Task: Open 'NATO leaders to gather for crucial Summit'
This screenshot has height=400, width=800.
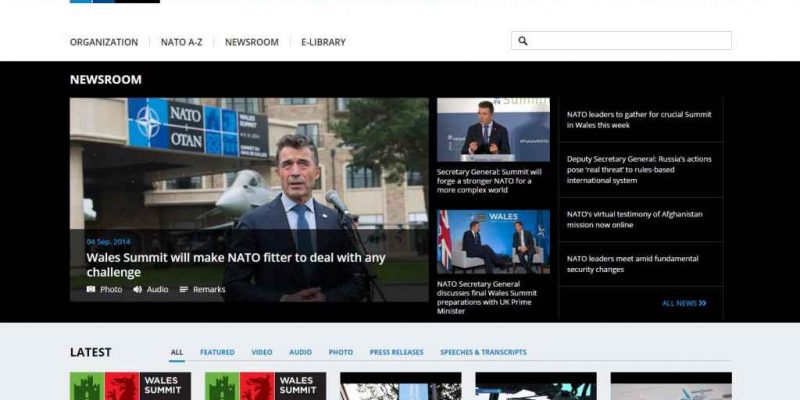Action: [x=639, y=120]
